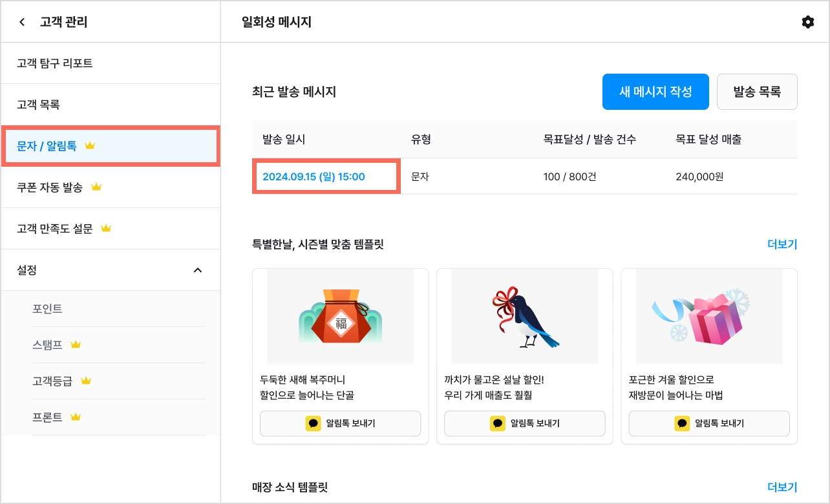Image resolution: width=830 pixels, height=504 pixels.
Task: Open the 발송 목록 button
Action: click(757, 92)
